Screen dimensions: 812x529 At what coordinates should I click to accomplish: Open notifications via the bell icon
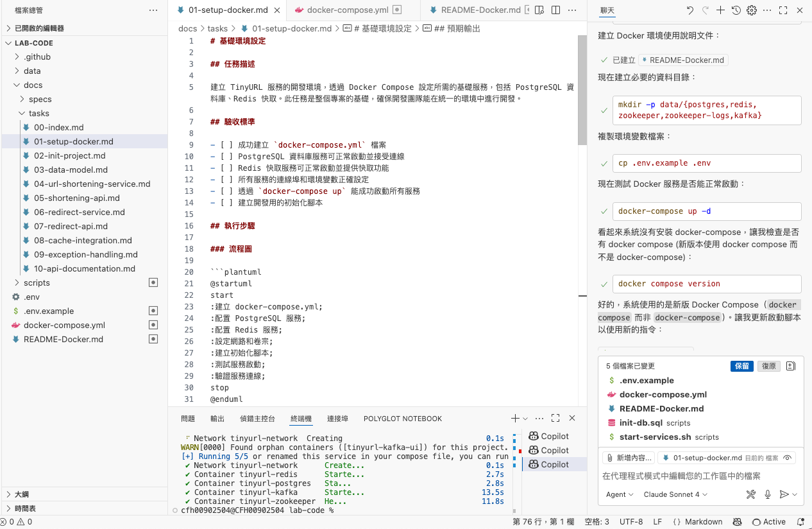click(x=800, y=522)
